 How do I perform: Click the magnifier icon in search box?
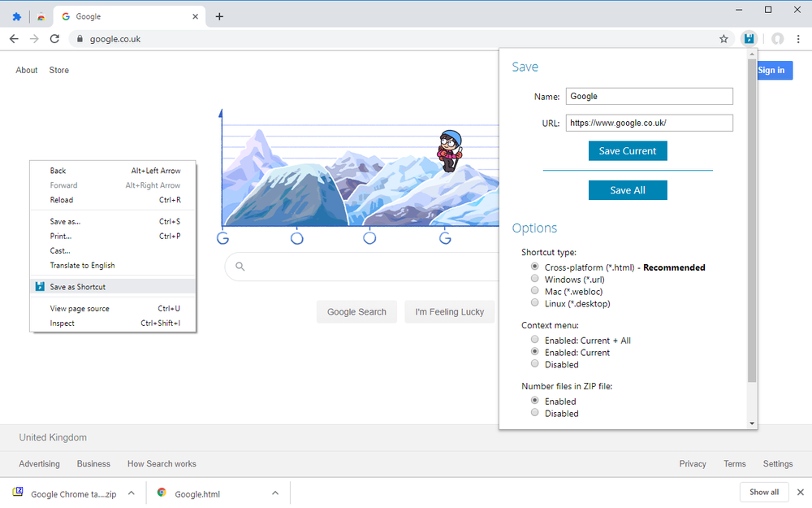(x=240, y=267)
